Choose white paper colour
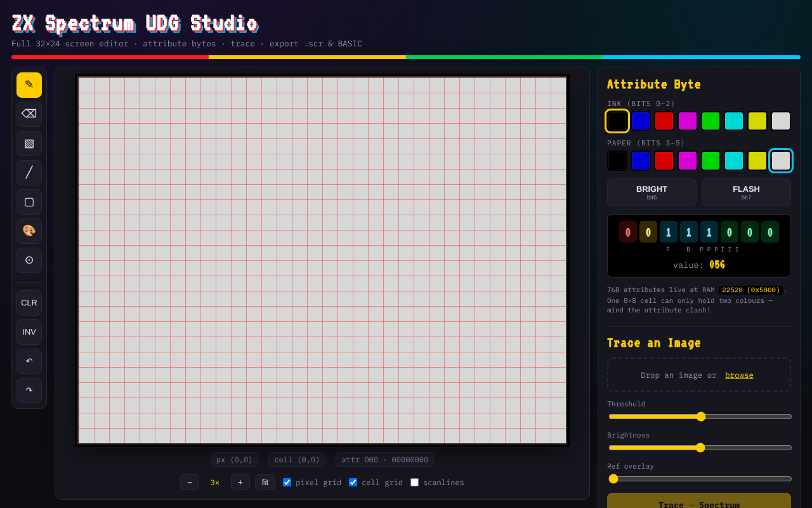 [781, 161]
